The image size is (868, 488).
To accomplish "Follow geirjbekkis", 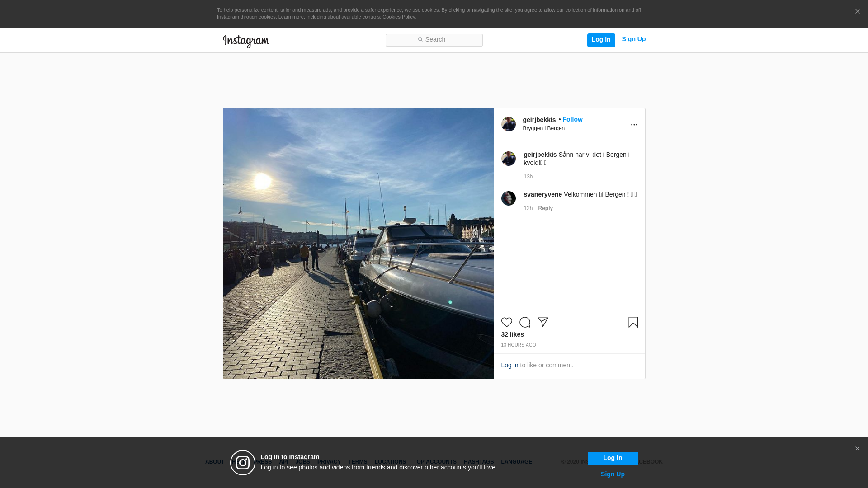I will point(572,119).
